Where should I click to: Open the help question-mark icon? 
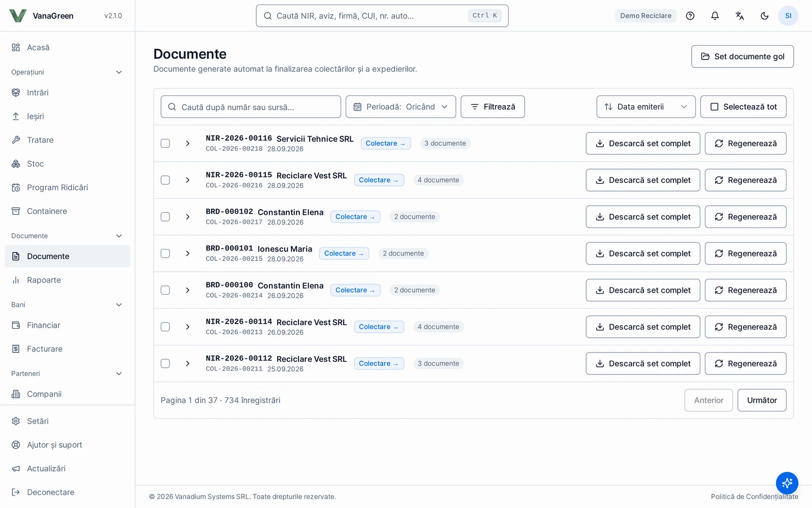point(690,16)
